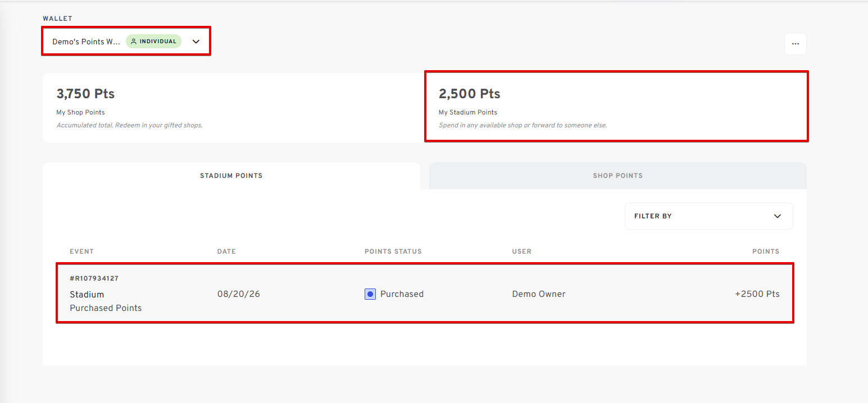Sort by the Date column header

pyautogui.click(x=226, y=251)
